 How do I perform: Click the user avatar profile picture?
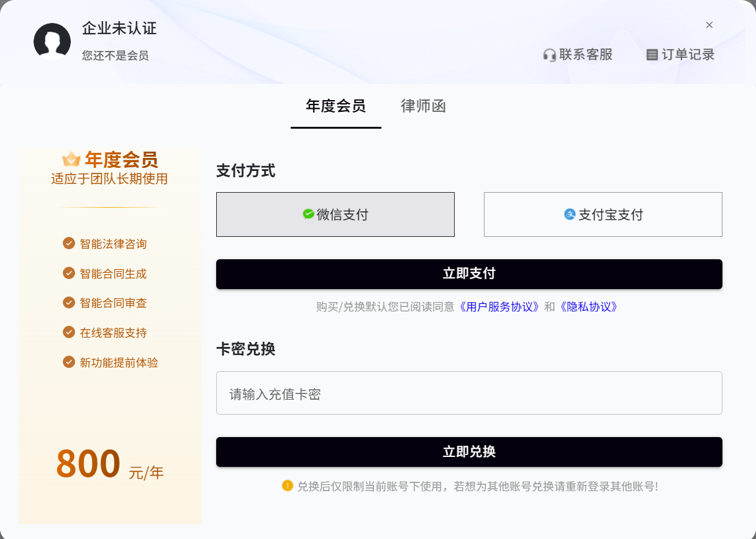point(52,42)
